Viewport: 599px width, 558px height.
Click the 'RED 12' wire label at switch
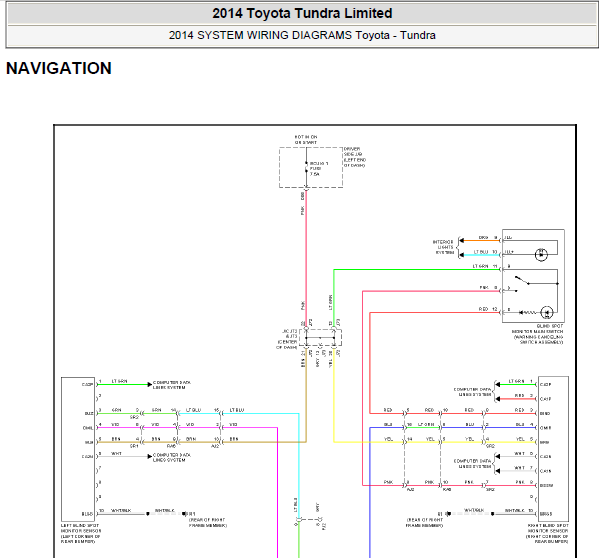click(x=488, y=309)
